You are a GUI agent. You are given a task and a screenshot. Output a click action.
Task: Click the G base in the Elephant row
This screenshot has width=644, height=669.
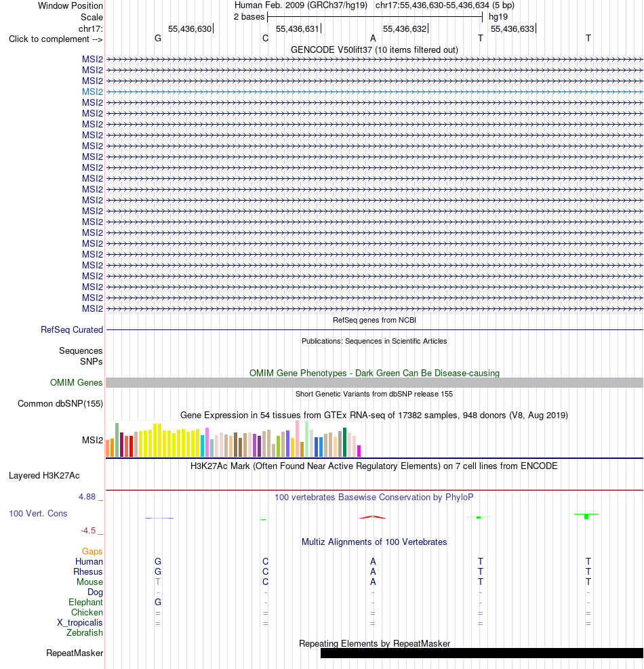tap(158, 602)
